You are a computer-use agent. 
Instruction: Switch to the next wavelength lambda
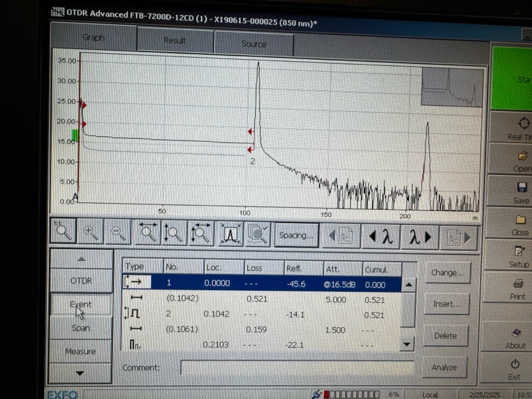(x=420, y=237)
